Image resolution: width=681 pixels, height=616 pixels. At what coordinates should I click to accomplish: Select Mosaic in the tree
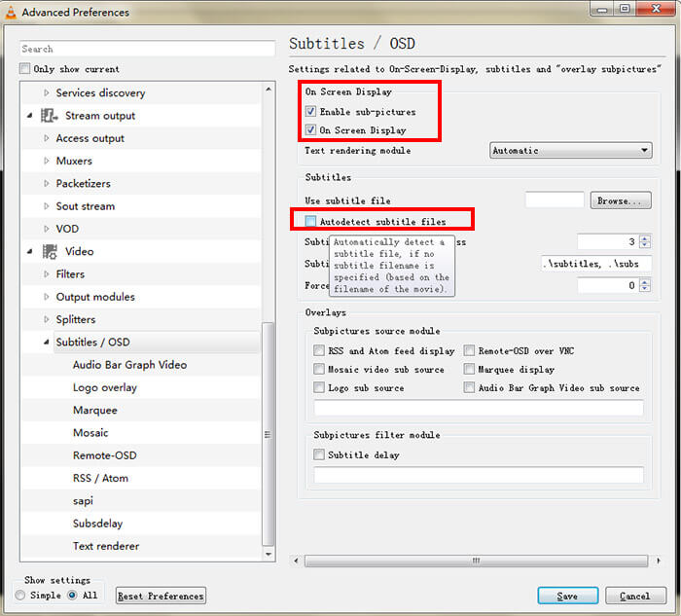click(x=90, y=433)
